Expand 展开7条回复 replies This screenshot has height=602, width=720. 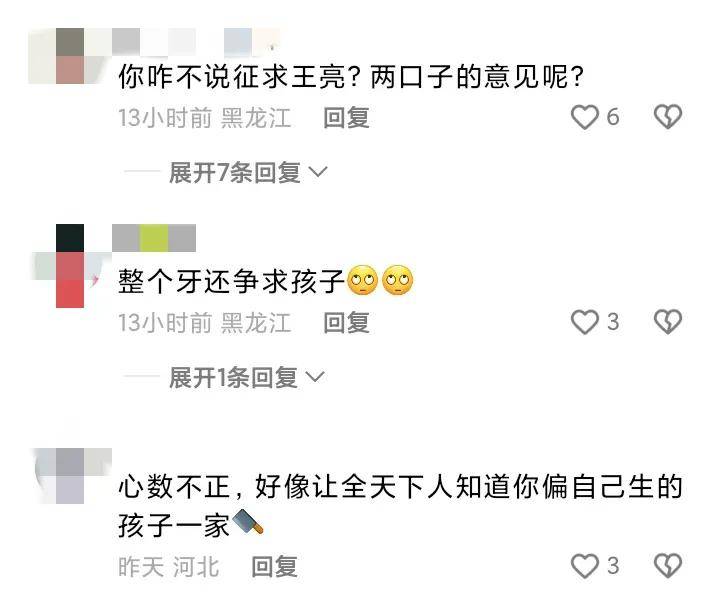click(248, 173)
